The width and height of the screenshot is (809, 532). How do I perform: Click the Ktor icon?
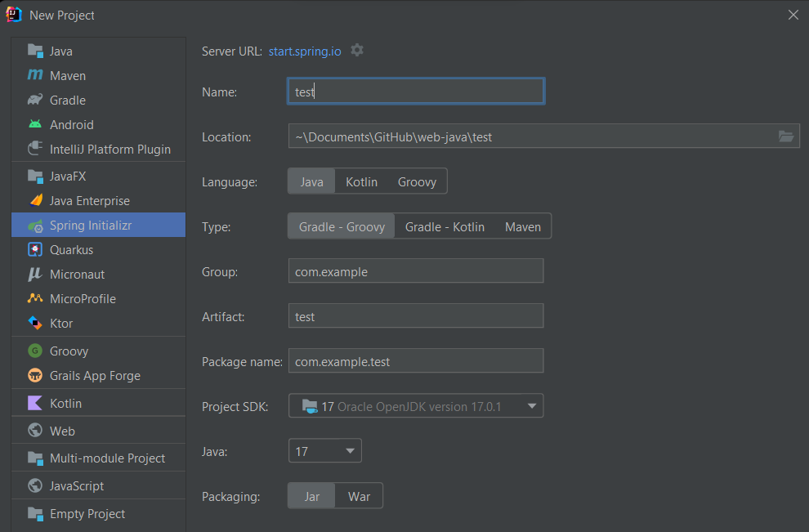(35, 323)
